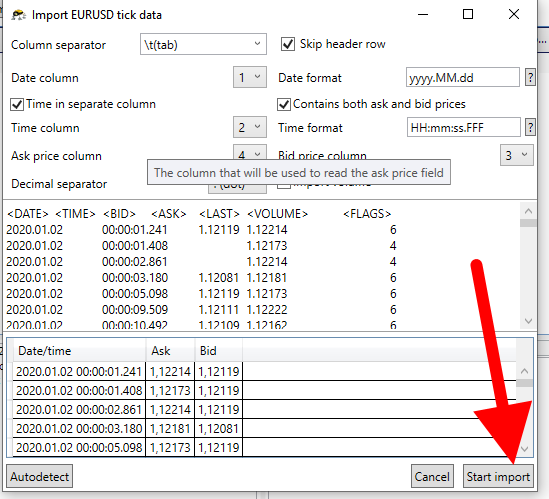
Task: Click Bid value 1,12081 in preview
Action: pos(218,428)
